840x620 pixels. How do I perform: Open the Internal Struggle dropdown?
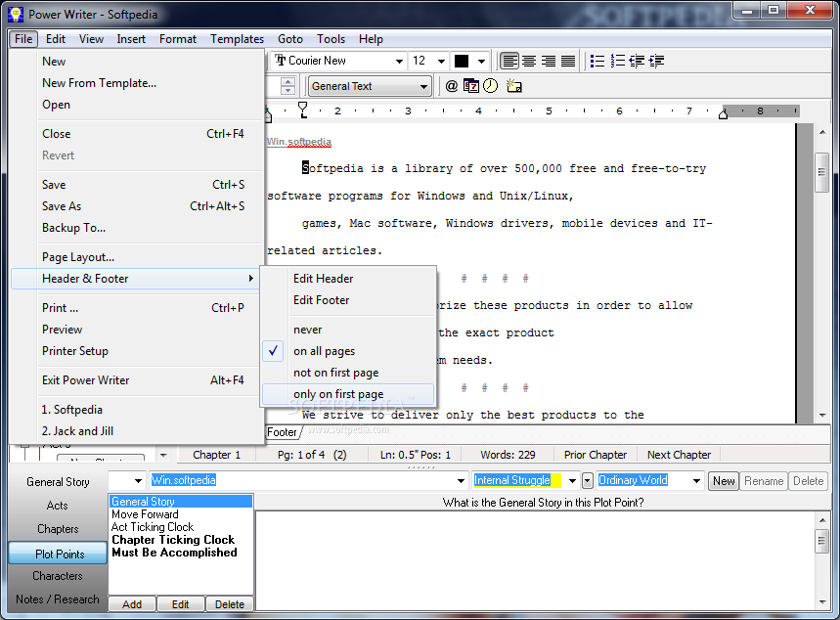pos(572,481)
